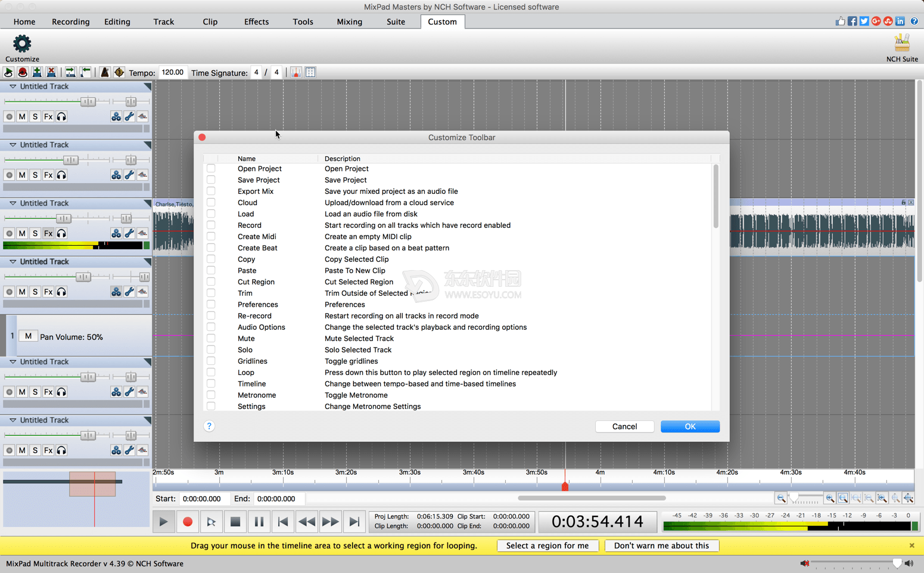Image resolution: width=924 pixels, height=573 pixels.
Task: Open the Mixing tab
Action: pyautogui.click(x=349, y=21)
